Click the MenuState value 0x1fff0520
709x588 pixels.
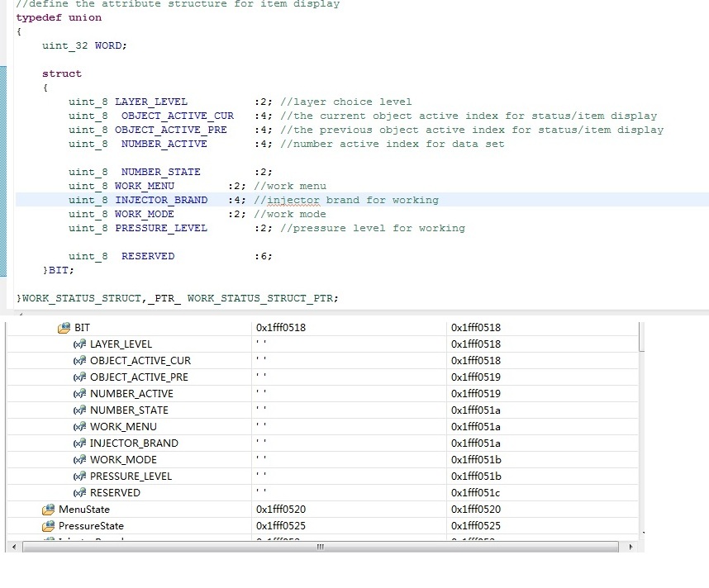click(x=281, y=510)
